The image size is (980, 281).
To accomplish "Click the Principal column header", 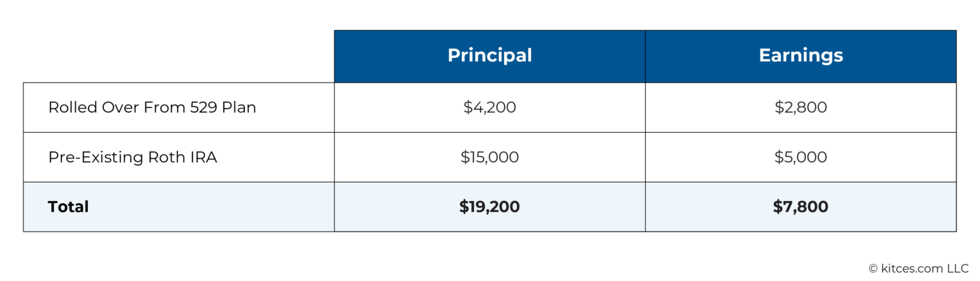I will (489, 56).
